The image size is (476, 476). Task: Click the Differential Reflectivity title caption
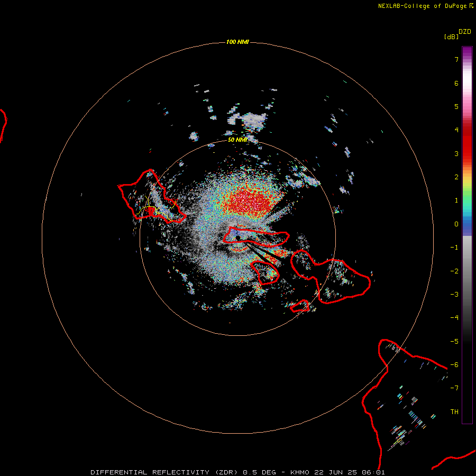(x=237, y=472)
